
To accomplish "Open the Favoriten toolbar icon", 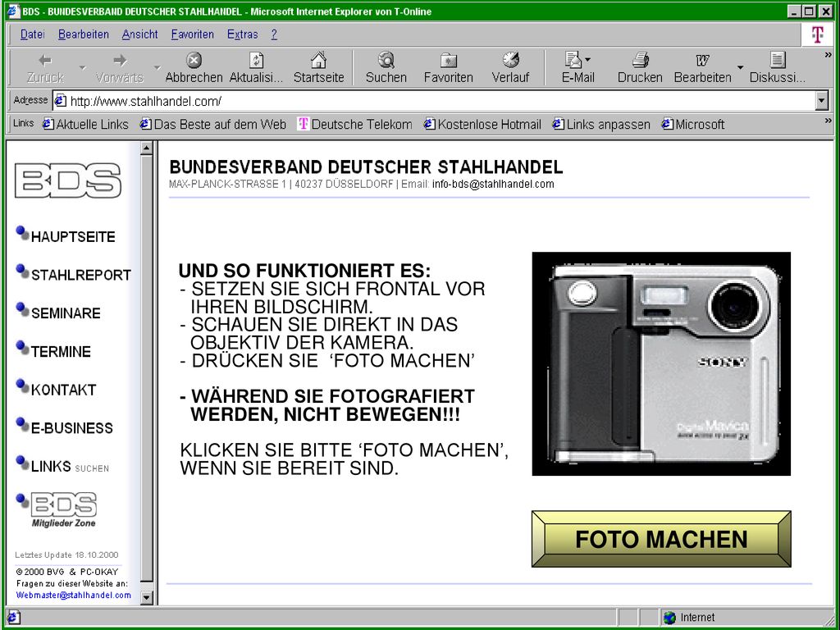I will tap(449, 60).
